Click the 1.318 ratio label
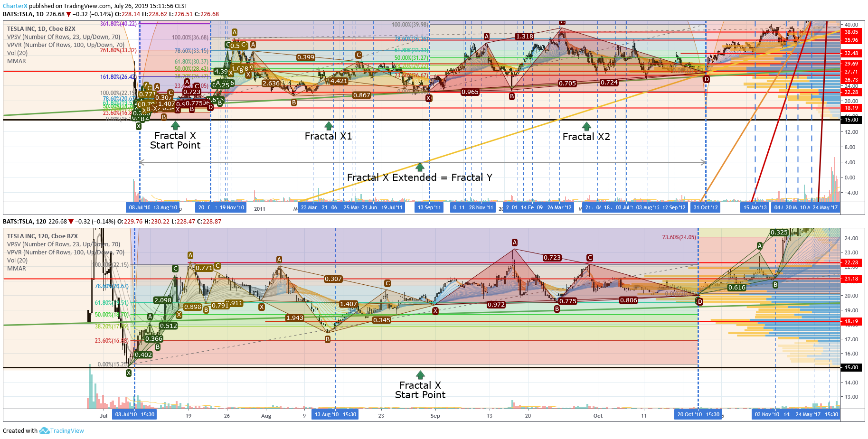 coord(525,37)
